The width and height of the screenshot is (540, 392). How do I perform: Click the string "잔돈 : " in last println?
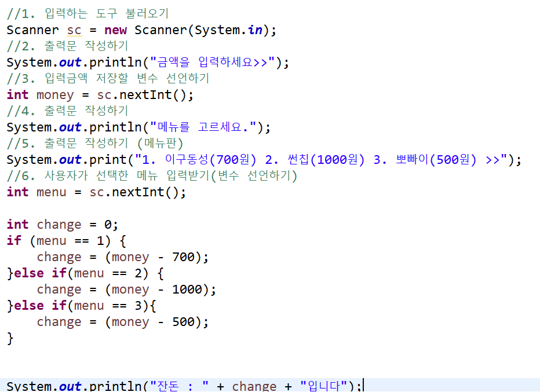tap(180, 386)
